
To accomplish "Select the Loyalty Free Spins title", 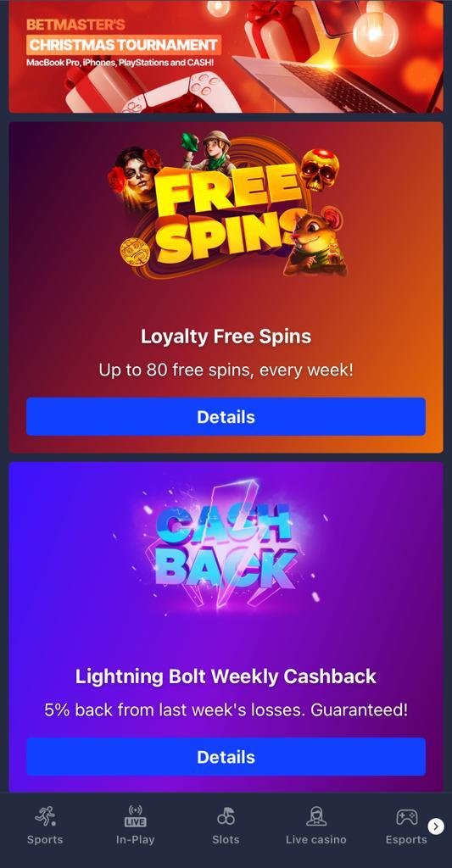I will click(x=226, y=336).
